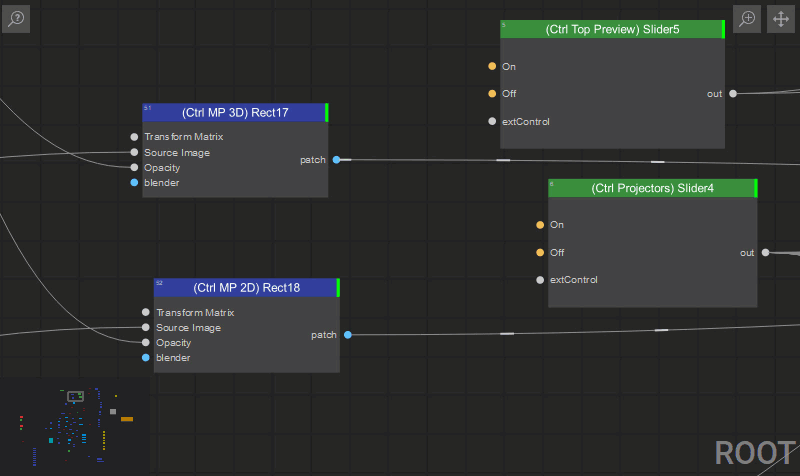This screenshot has width=800, height=476.
Task: Toggle Slider5 Off input port
Action: [492, 93]
